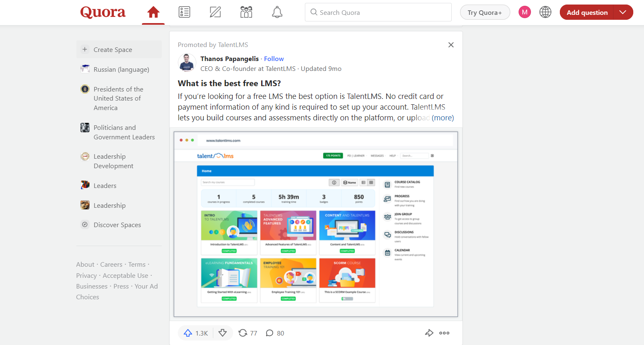
Task: Open the Acceptable Use footer link
Action: (x=125, y=276)
